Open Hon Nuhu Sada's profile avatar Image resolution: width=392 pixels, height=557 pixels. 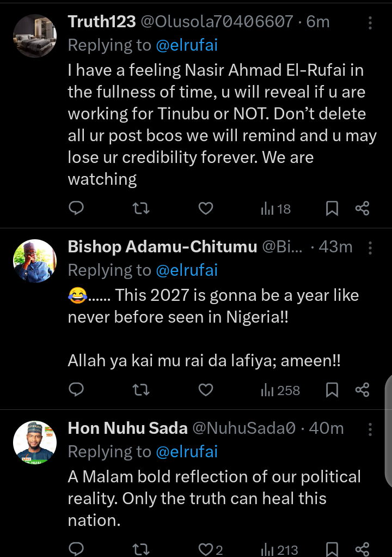click(35, 442)
